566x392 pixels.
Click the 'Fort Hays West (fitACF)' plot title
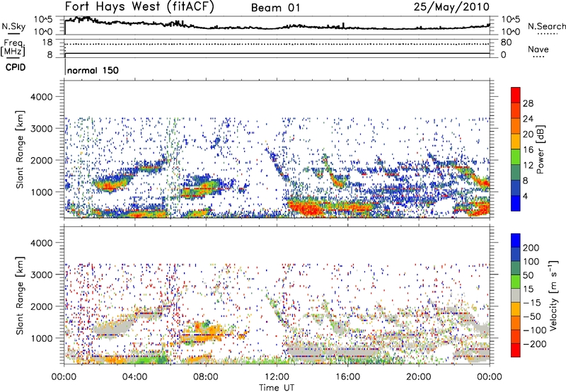click(x=139, y=7)
